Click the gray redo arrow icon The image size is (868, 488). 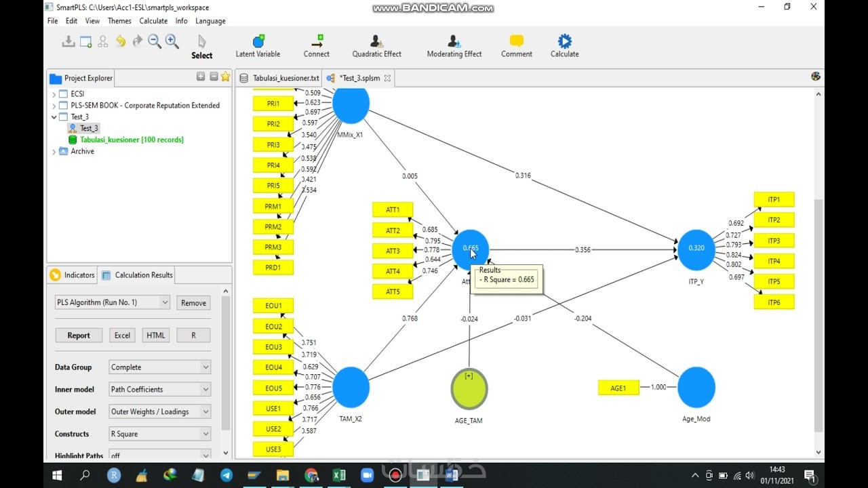coord(137,41)
